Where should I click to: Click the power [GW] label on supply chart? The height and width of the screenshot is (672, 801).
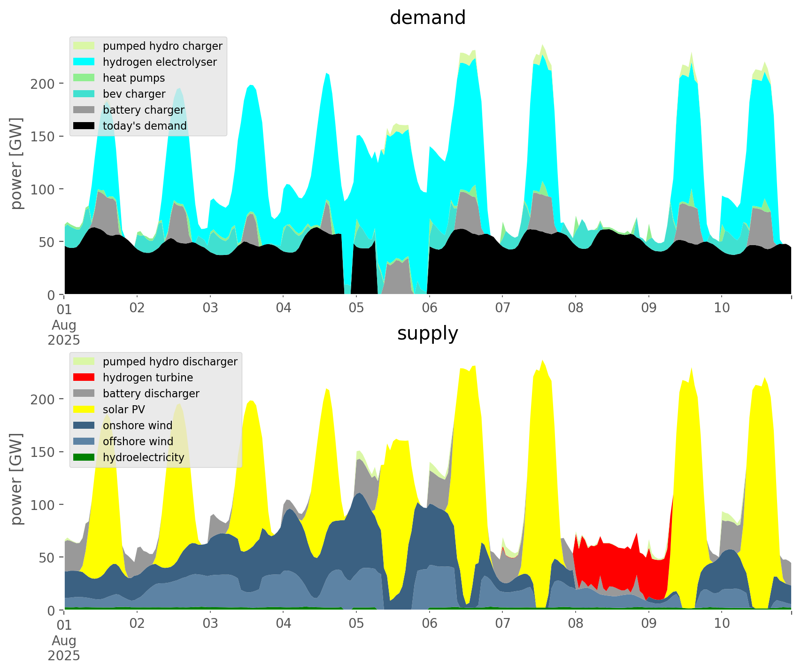pyautogui.click(x=17, y=479)
